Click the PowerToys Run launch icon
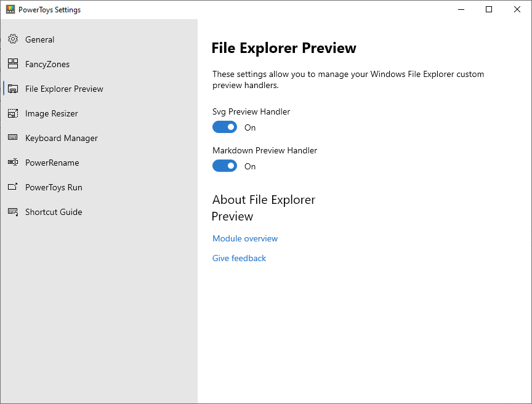The image size is (532, 404). click(13, 187)
